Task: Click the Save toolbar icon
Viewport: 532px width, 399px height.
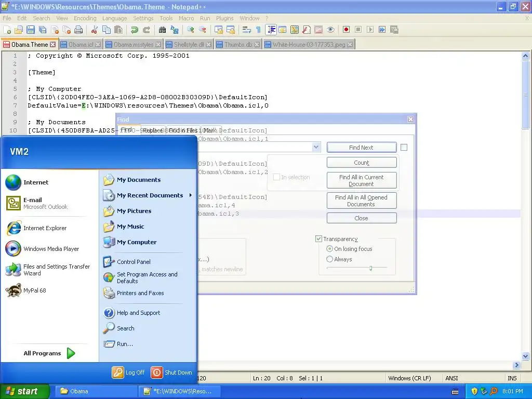Action: (31, 30)
